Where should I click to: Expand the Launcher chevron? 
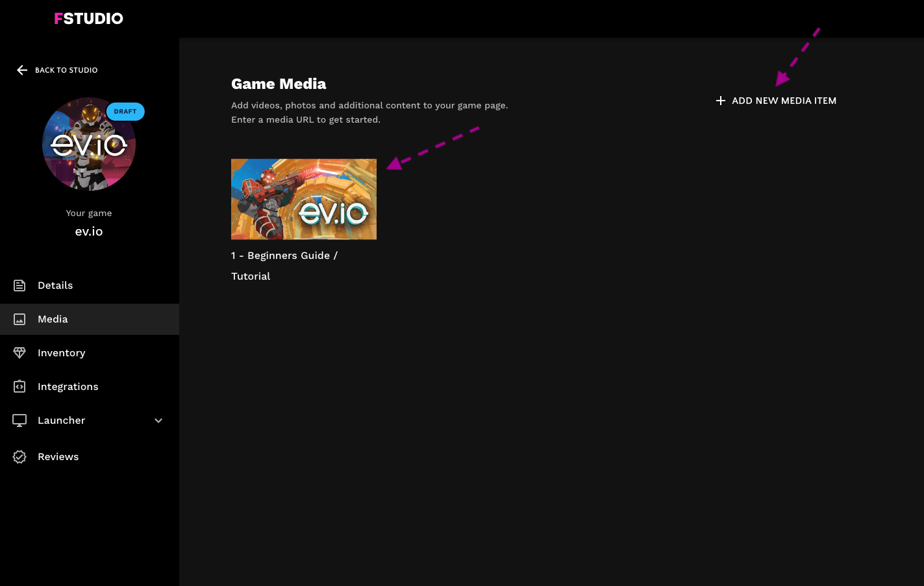tap(158, 421)
